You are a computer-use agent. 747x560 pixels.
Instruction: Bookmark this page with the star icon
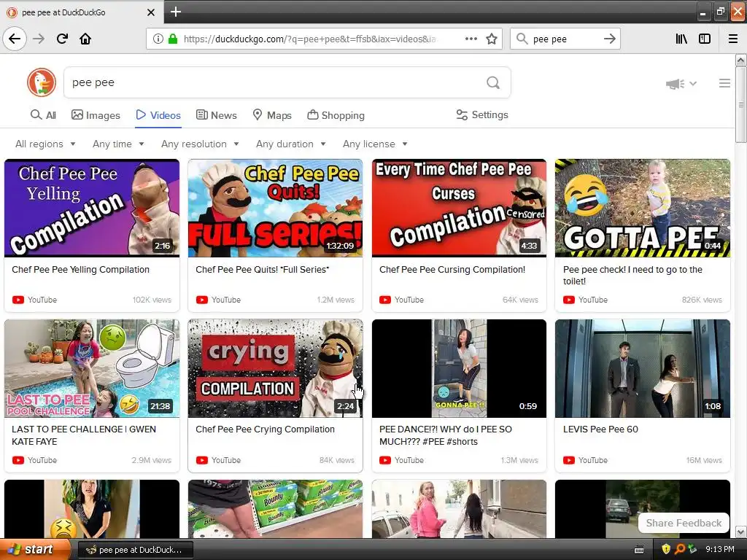click(492, 39)
